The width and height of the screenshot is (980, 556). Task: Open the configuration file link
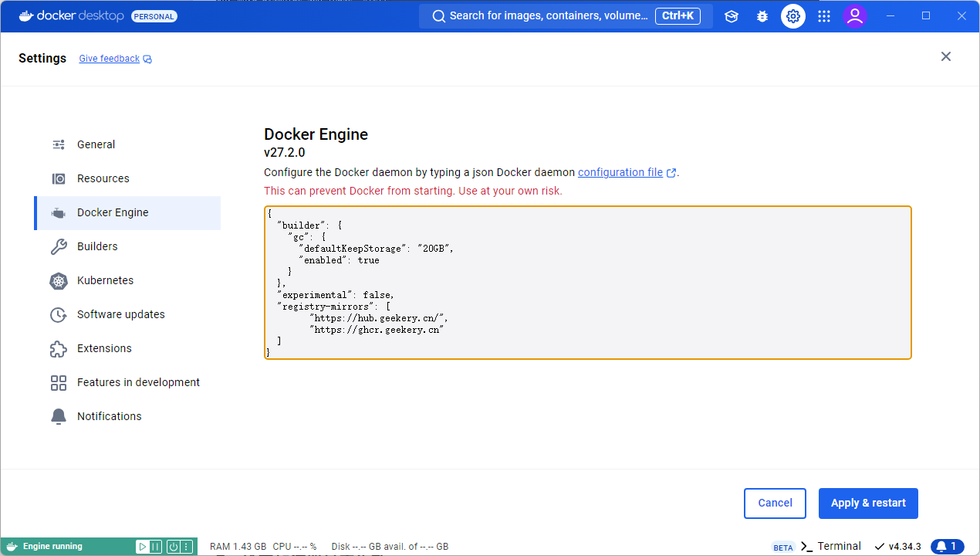point(620,172)
